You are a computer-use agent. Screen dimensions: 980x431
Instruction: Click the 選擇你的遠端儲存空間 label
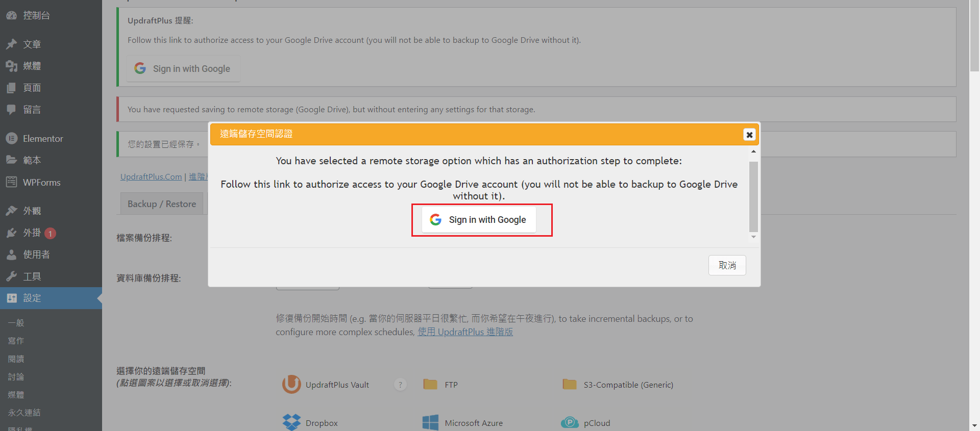(161, 371)
